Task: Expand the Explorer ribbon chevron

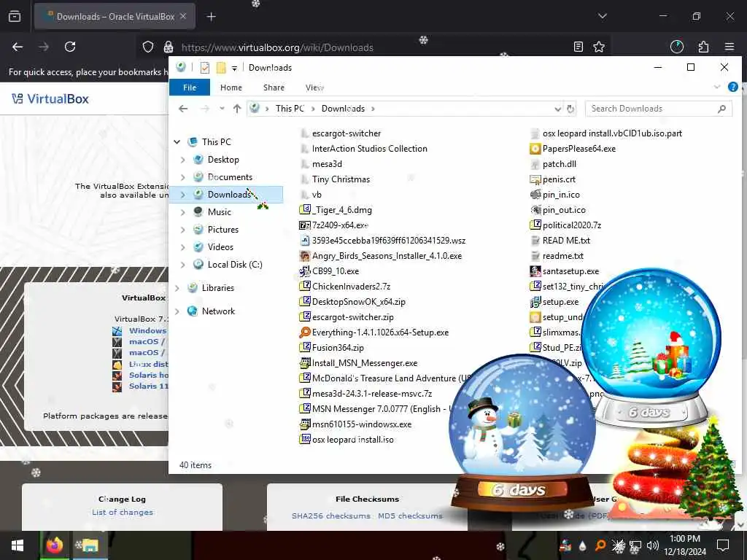Action: tap(717, 87)
